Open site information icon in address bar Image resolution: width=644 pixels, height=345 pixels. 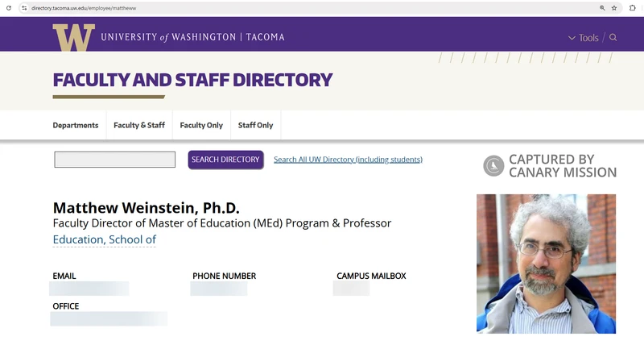coord(24,8)
